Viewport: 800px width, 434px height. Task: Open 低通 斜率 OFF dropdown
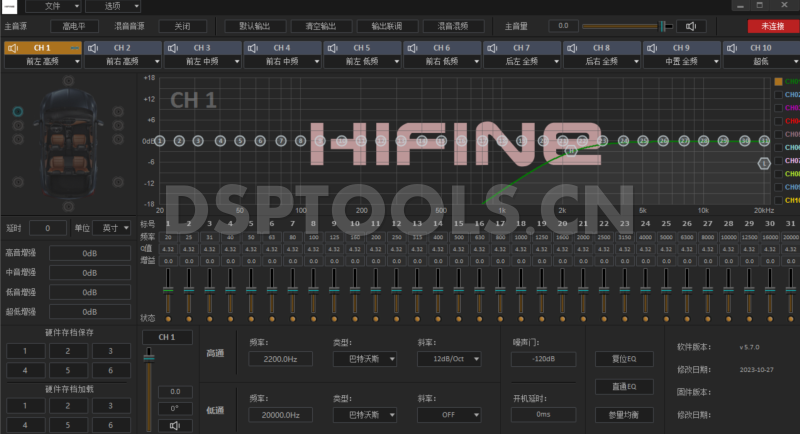[449, 415]
